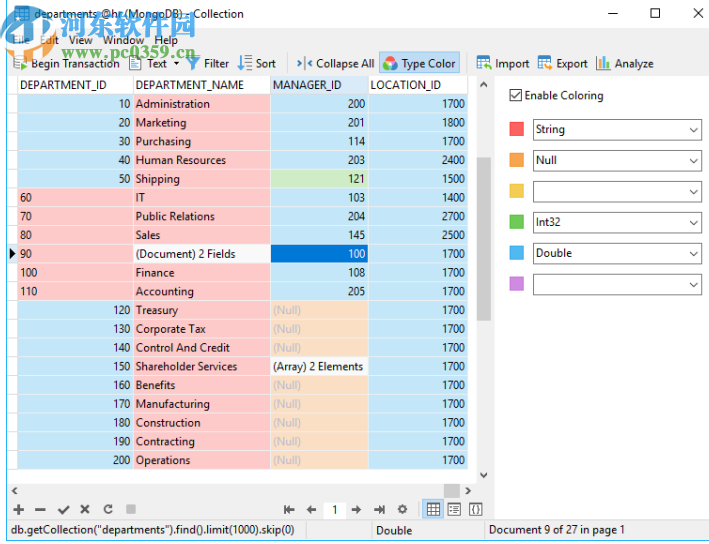This screenshot has width=709, height=544.
Task: Click Begin Transaction button
Action: pos(66,63)
